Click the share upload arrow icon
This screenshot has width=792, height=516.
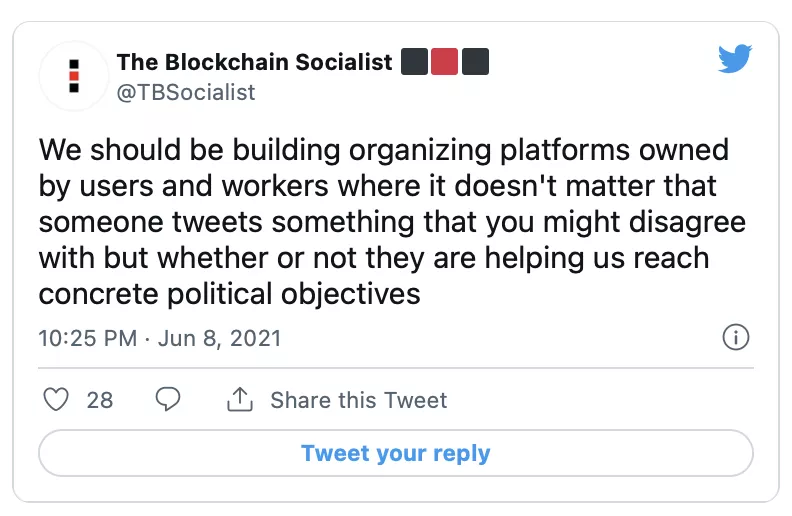pos(239,401)
